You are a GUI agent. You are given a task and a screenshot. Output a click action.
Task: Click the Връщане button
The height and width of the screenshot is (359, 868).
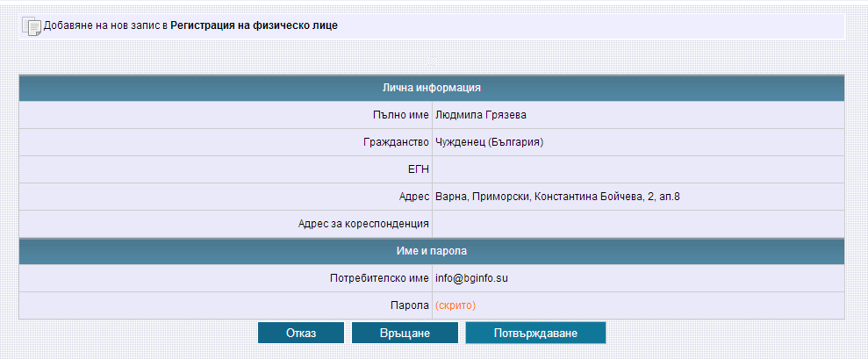coord(405,333)
